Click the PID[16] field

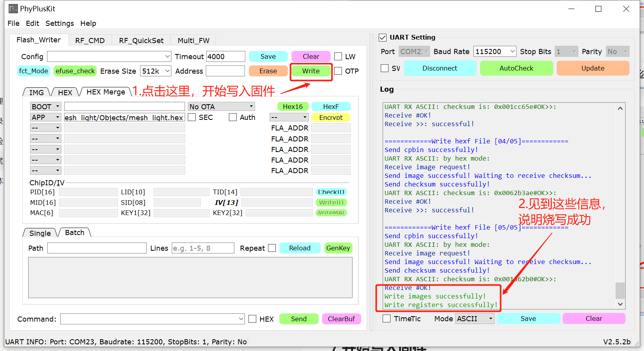[x=88, y=192]
